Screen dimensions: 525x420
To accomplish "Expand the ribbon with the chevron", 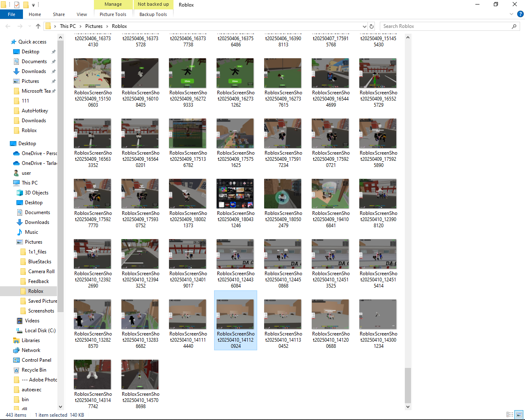I will click(511, 14).
